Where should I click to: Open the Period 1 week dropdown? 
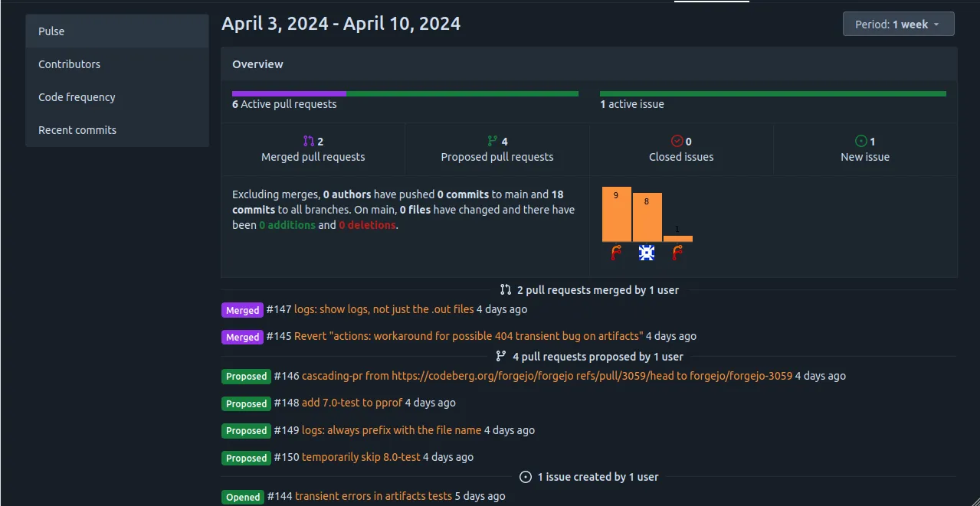tap(897, 24)
